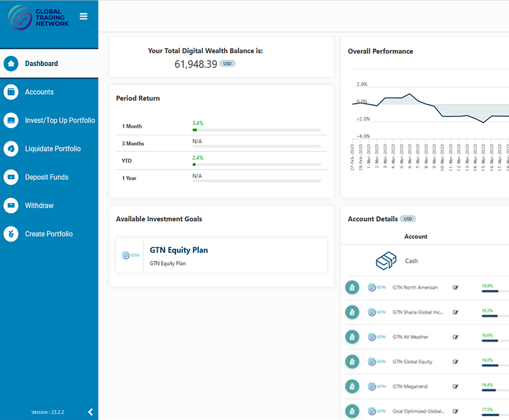
Task: Click the 3.4% one month return value
Action: coord(198,123)
